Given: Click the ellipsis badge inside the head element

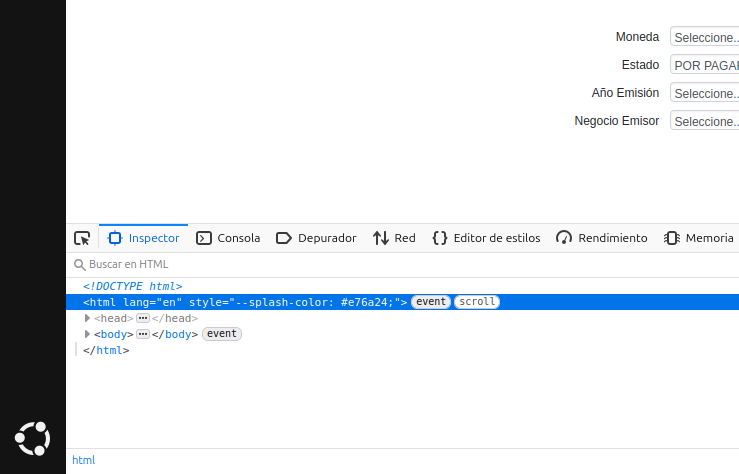Looking at the screenshot, I should (x=143, y=318).
